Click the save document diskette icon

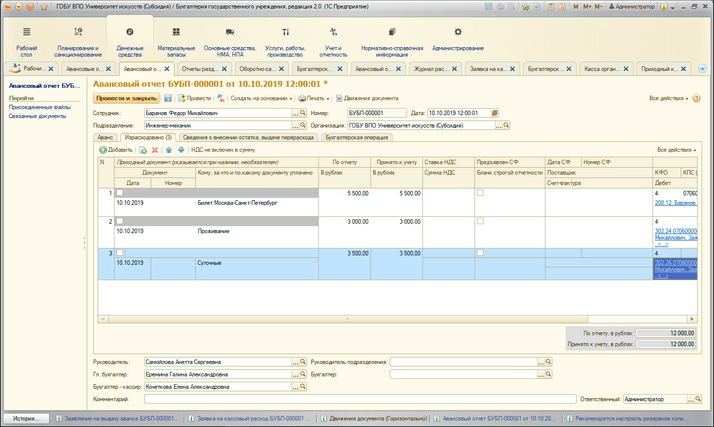click(168, 99)
